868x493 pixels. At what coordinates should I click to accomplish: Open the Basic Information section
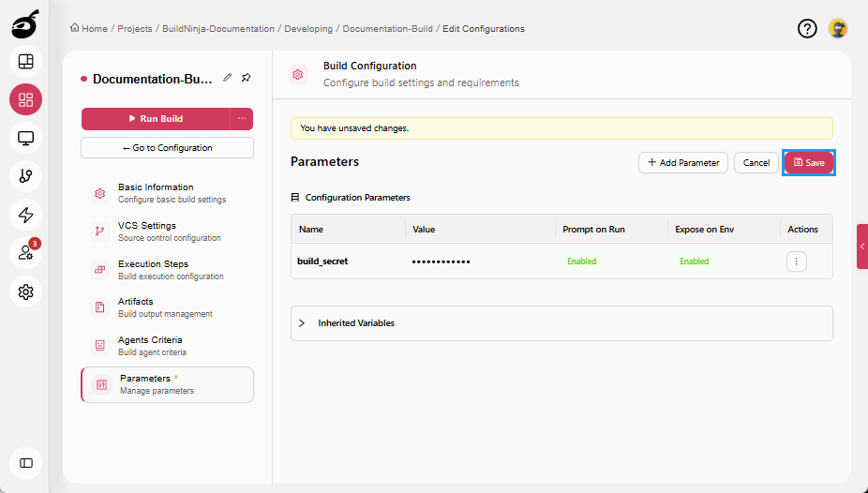pos(167,193)
